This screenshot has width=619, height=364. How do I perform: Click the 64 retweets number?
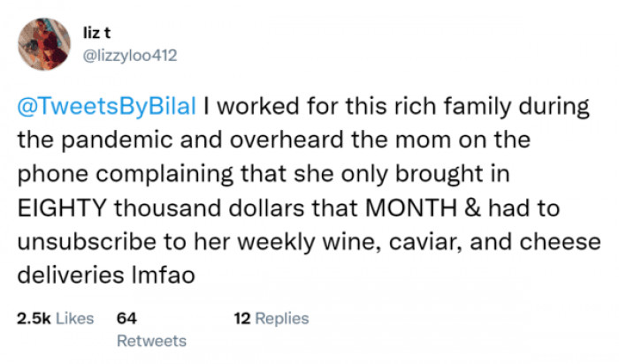126,318
